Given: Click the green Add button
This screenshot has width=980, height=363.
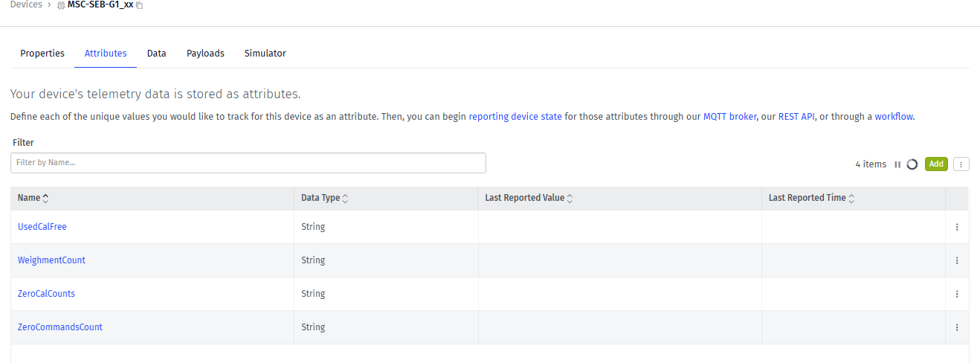Looking at the screenshot, I should click(936, 164).
